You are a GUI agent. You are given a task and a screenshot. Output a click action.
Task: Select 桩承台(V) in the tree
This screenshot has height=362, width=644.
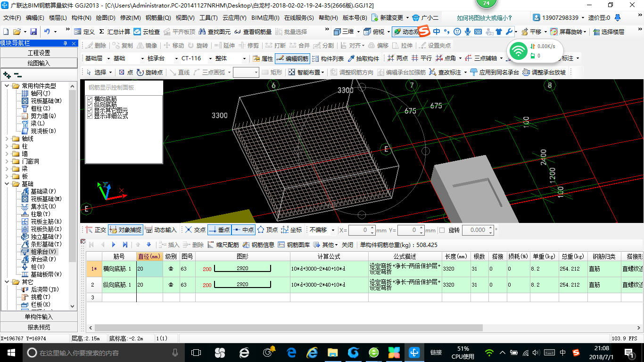point(43,252)
